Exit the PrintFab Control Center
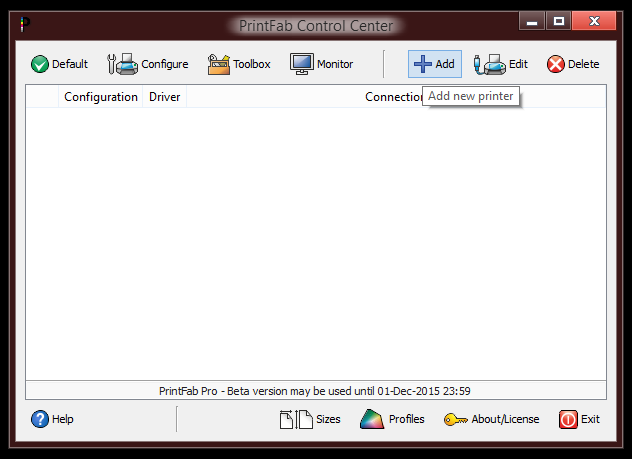The height and width of the screenshot is (459, 632). (579, 419)
